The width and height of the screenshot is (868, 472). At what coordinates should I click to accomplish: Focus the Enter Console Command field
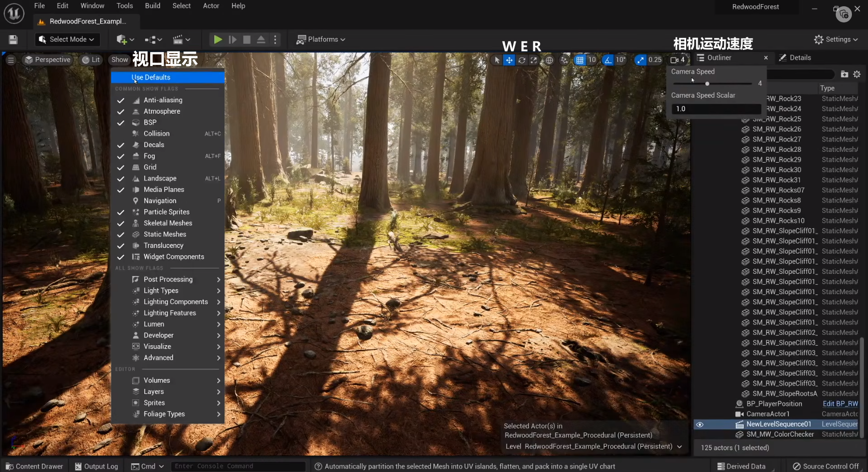pyautogui.click(x=239, y=466)
